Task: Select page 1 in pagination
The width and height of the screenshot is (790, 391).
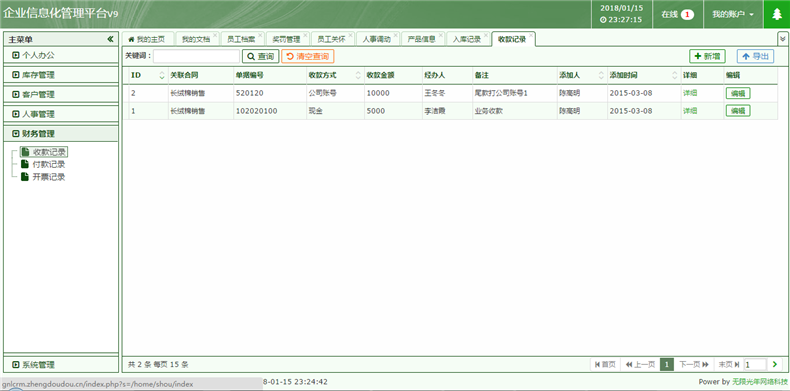Action: coord(667,364)
